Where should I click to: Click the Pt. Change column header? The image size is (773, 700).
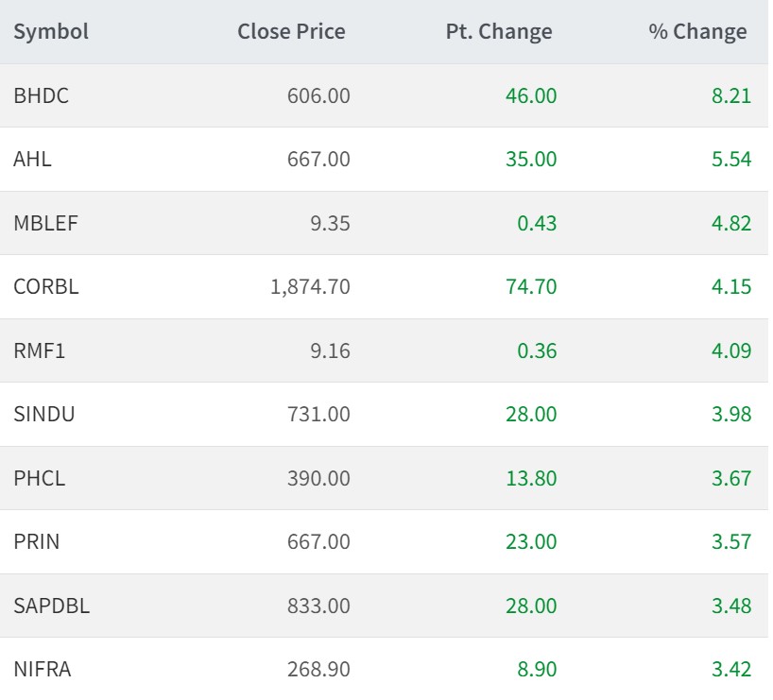[x=499, y=31]
